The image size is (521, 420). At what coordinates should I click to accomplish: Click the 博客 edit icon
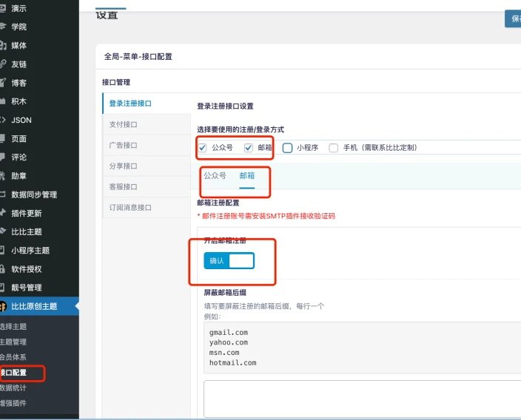(x=3, y=82)
